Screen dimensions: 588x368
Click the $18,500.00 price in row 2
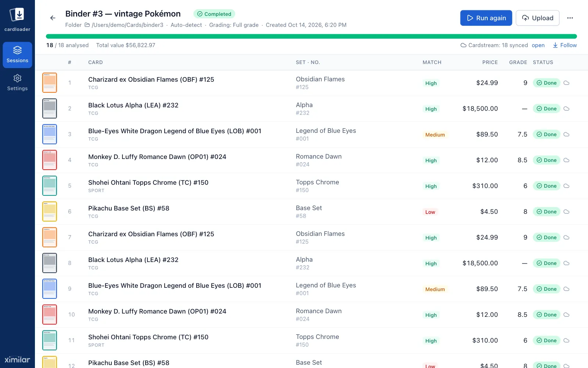pyautogui.click(x=480, y=109)
